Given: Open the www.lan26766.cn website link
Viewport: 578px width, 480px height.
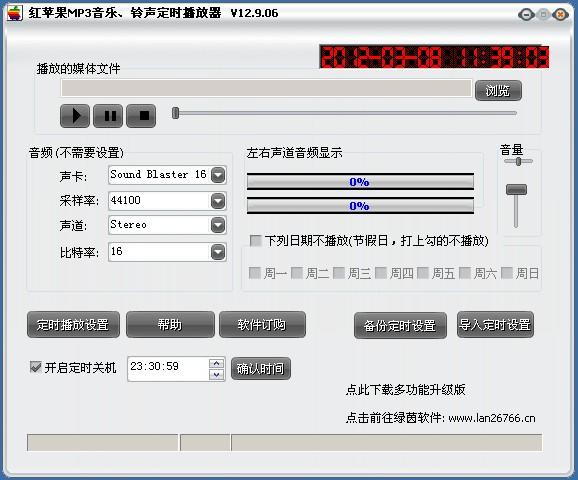Looking at the screenshot, I should pyautogui.click(x=492, y=418).
